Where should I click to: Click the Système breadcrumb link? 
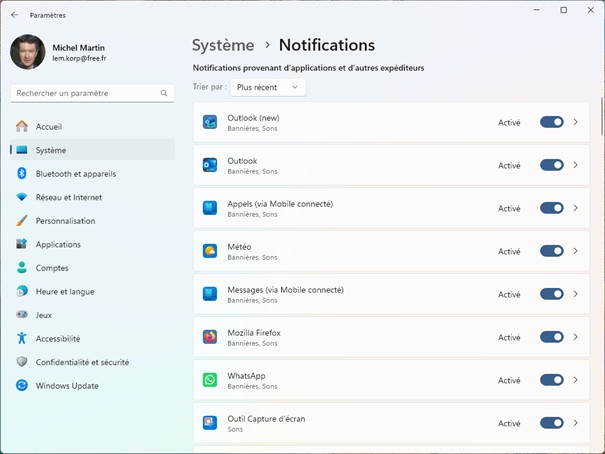pyautogui.click(x=223, y=45)
